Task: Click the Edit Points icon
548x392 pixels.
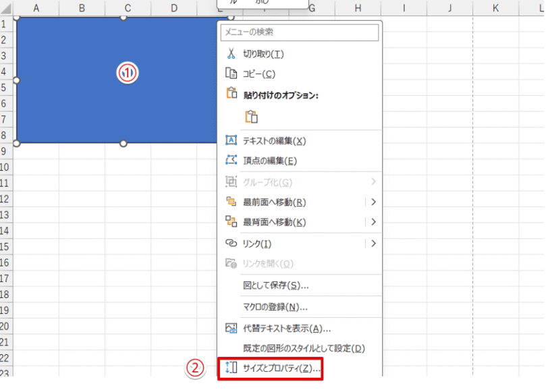Action: pyautogui.click(x=231, y=161)
